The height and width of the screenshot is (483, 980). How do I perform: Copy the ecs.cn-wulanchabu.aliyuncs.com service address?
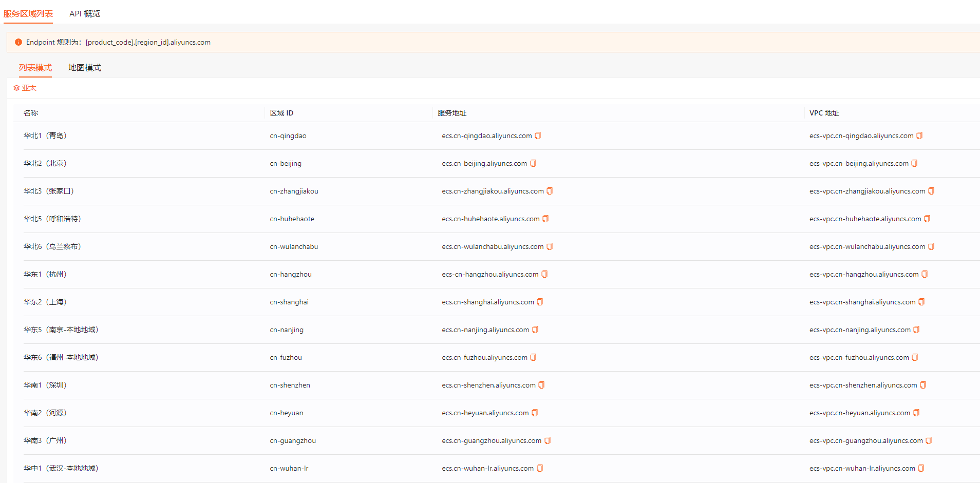(550, 246)
